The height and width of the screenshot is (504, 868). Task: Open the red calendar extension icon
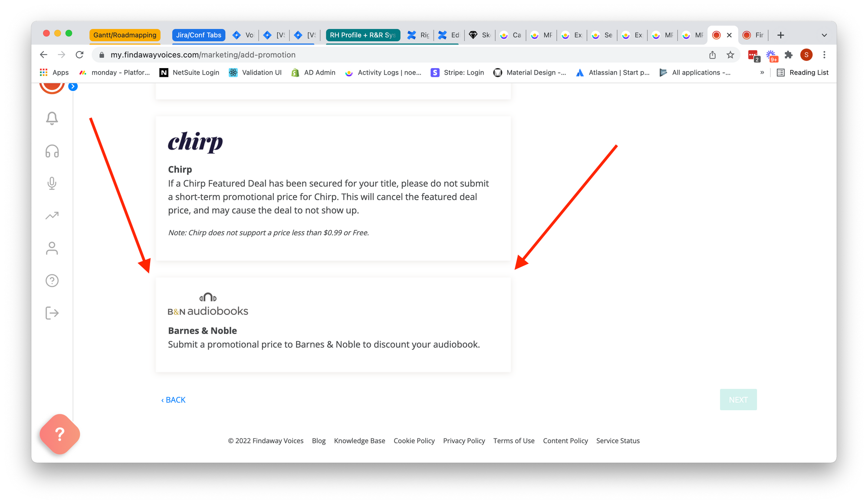[x=753, y=56]
